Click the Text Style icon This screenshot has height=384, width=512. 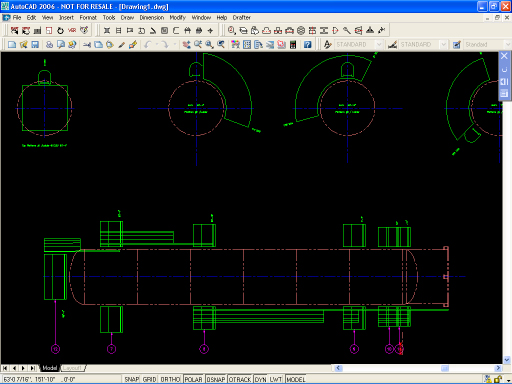click(328, 44)
